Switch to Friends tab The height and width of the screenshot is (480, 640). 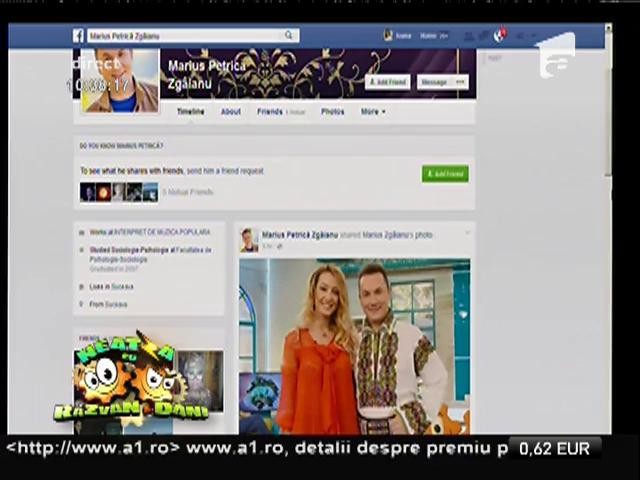click(270, 111)
